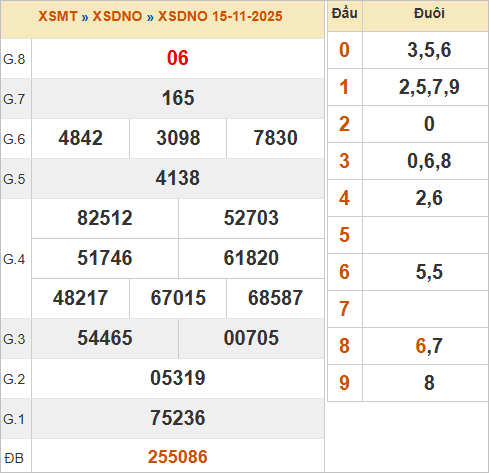The width and height of the screenshot is (489, 473).
Task: Select the G.8 result 06
Action: click(x=178, y=58)
